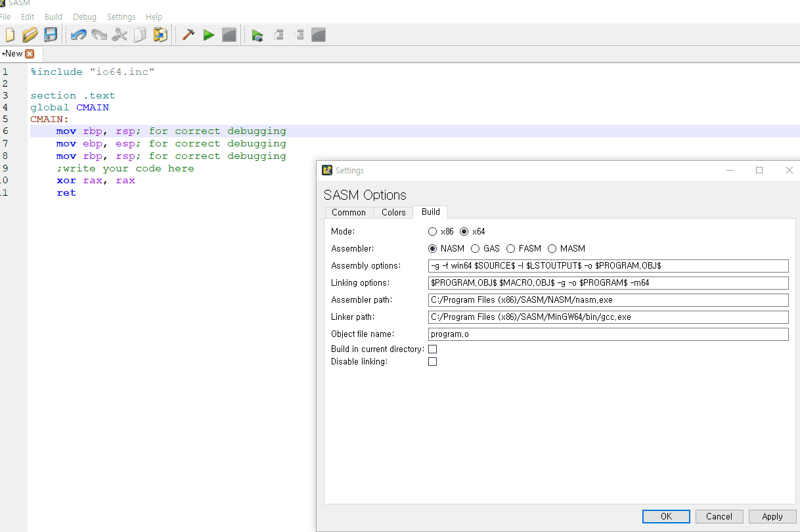Step over in the debug toolbar

(278, 35)
